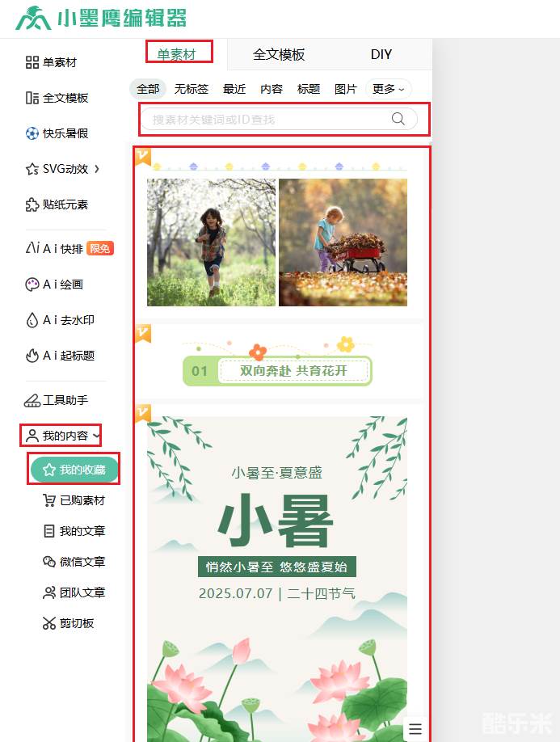Expand the 更多 filter dropdown
This screenshot has height=742, width=560.
point(389,89)
